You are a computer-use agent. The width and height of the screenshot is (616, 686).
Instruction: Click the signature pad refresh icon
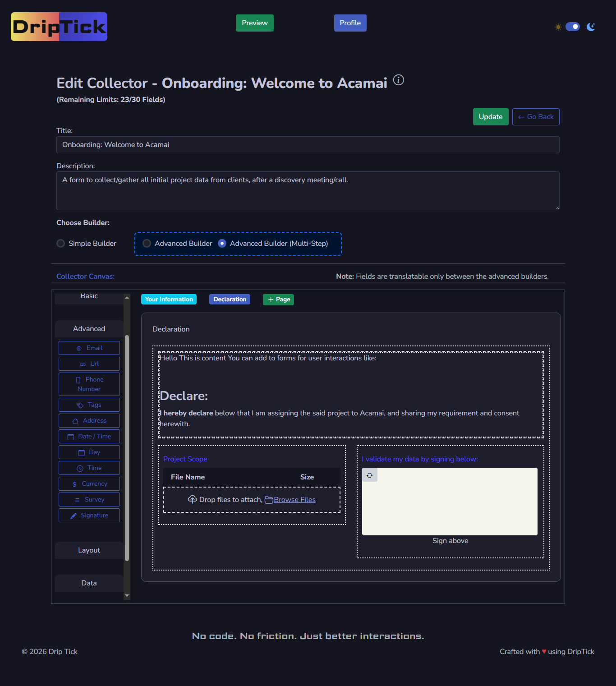(370, 475)
